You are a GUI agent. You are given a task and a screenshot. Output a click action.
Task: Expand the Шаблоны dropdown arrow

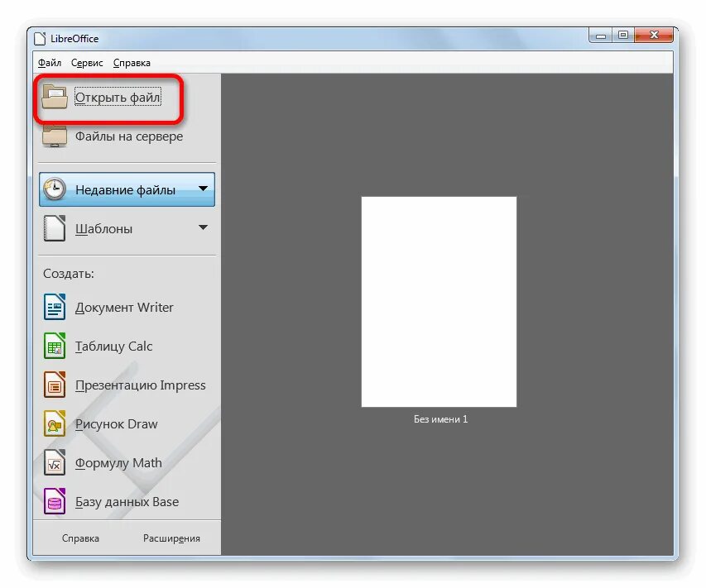(203, 227)
